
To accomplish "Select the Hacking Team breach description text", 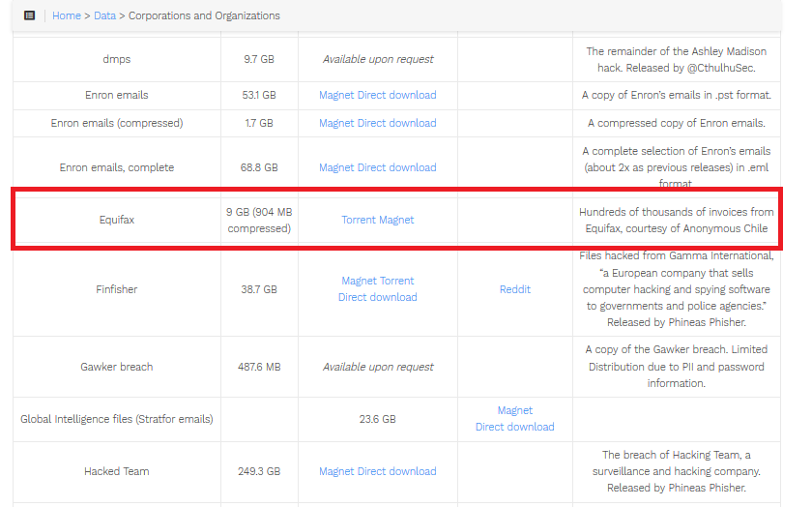I will [677, 471].
